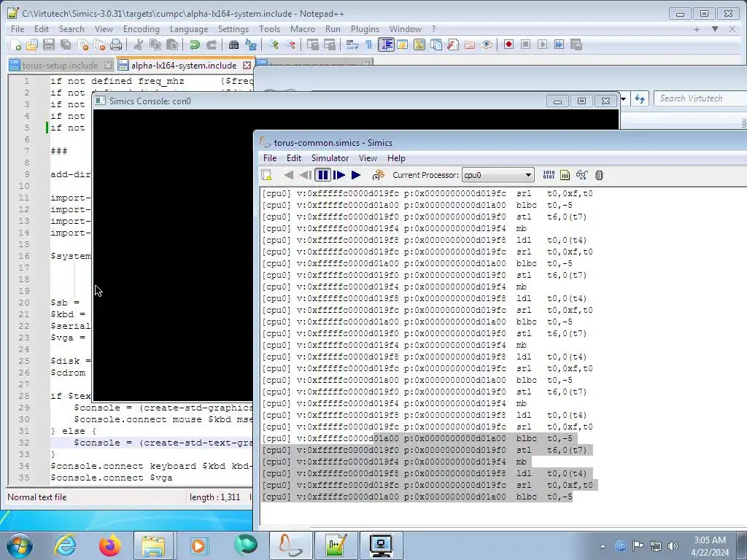Open the Plugins menu
747x560 pixels.
365,29
